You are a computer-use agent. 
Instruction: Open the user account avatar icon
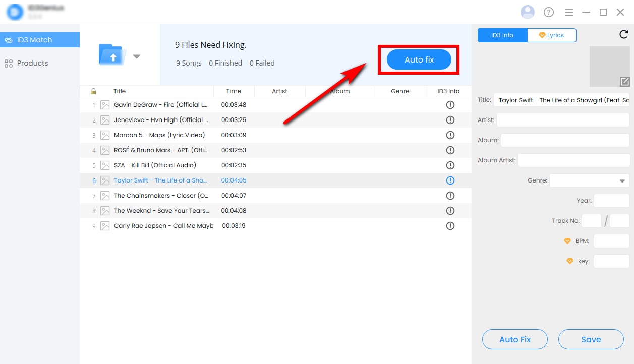[528, 12]
